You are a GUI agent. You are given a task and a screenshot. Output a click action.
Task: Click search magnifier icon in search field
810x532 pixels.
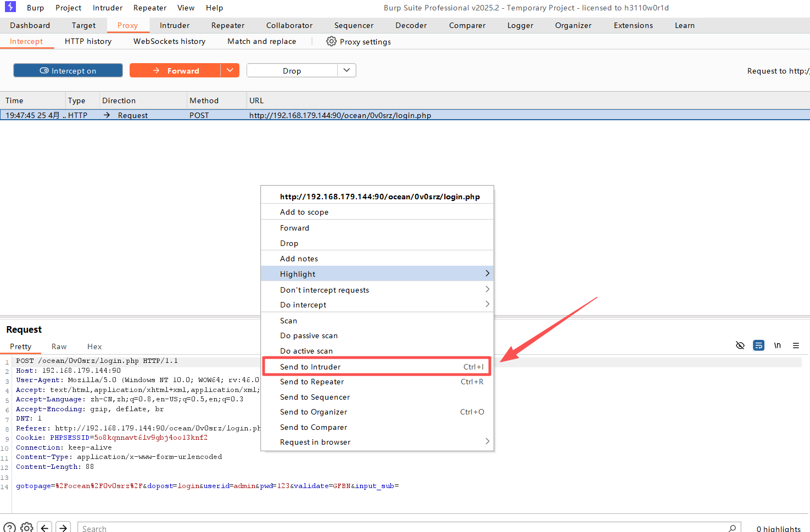pyautogui.click(x=732, y=528)
